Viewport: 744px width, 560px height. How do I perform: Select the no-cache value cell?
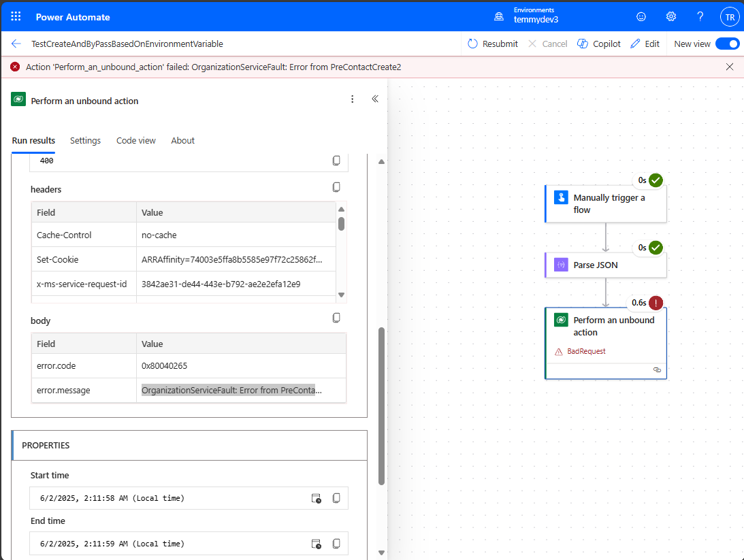pos(236,235)
